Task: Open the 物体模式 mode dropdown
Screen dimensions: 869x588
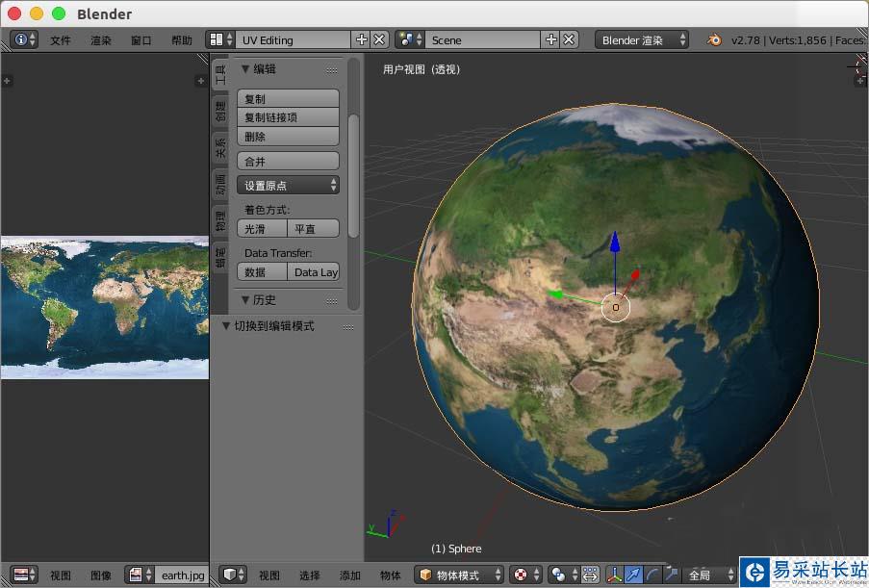Action: pos(460,575)
